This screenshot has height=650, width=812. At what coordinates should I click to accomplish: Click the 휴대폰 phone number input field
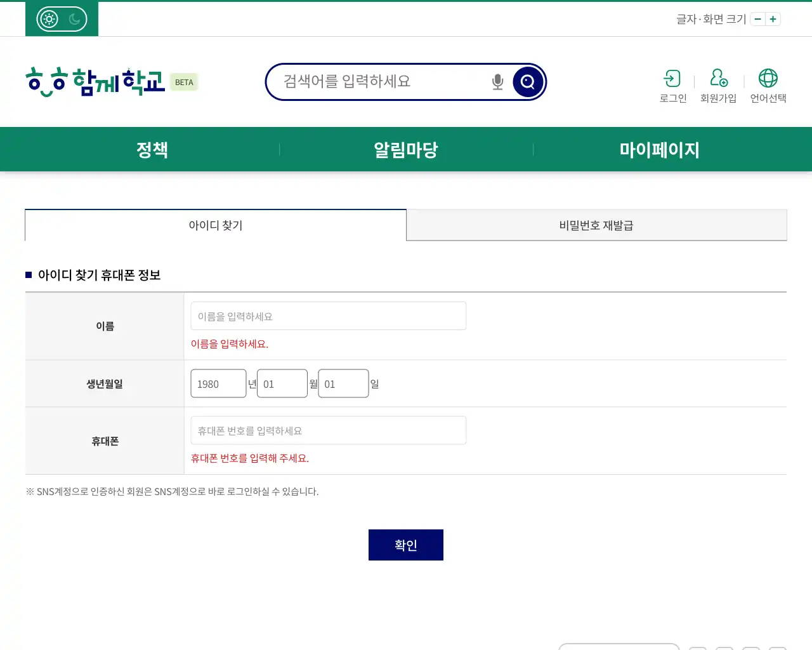click(328, 430)
